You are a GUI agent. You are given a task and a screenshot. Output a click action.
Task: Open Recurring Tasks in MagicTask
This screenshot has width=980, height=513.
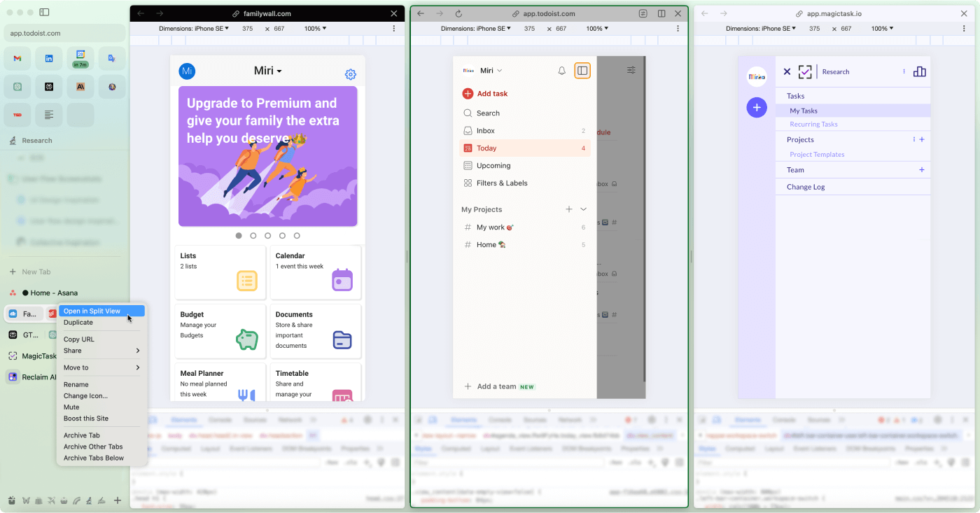pos(813,125)
